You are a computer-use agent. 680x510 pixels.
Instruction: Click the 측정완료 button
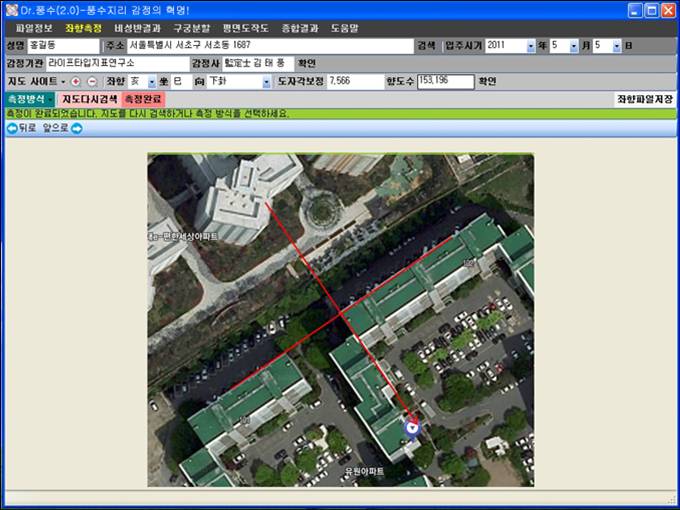pyautogui.click(x=144, y=99)
